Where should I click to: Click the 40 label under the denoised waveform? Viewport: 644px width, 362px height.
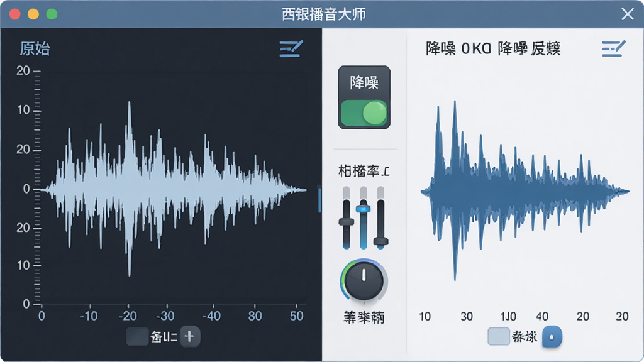[542, 317]
